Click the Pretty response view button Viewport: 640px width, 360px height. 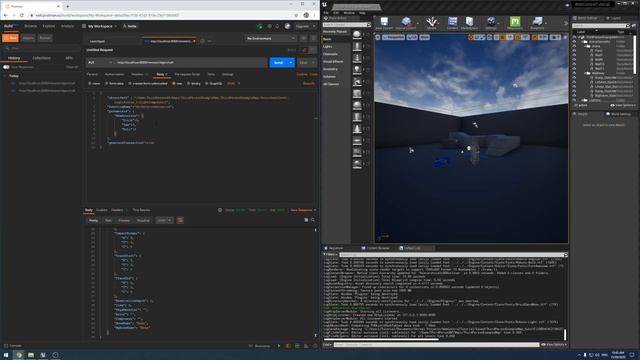pyautogui.click(x=93, y=220)
